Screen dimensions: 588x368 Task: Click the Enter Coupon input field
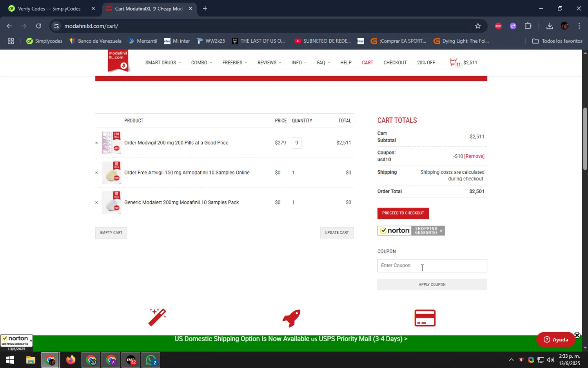pos(432,266)
